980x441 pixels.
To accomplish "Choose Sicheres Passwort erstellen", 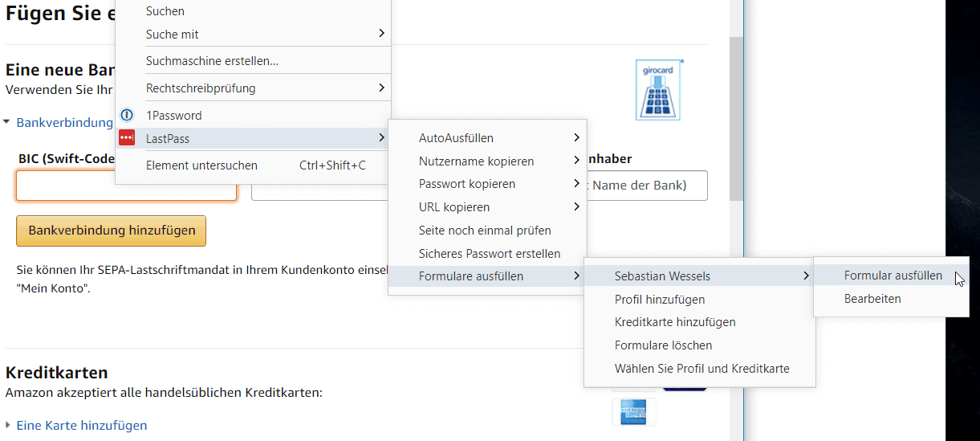I will [487, 254].
